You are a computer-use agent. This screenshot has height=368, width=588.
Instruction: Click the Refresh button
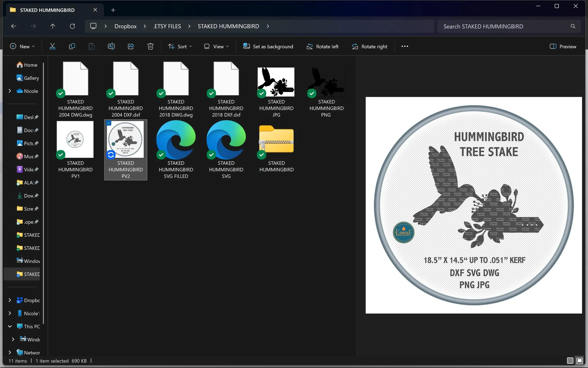click(x=72, y=26)
